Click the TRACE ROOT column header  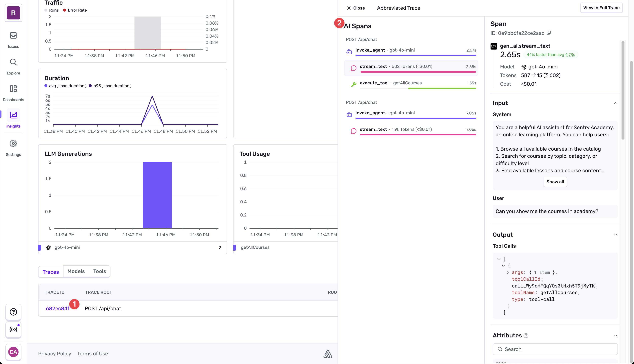99,292
